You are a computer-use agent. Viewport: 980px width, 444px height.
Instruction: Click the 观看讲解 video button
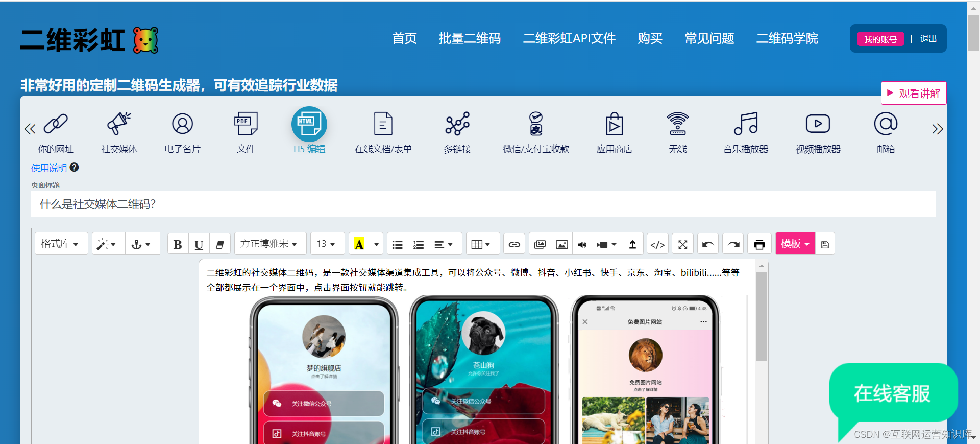coord(914,93)
